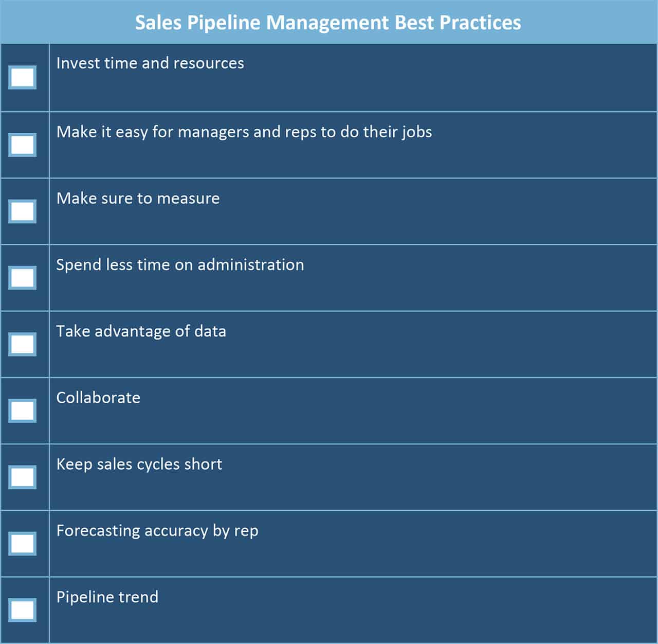
Task: Click the 'Spend less time on administration' text
Action: pyautogui.click(x=180, y=265)
